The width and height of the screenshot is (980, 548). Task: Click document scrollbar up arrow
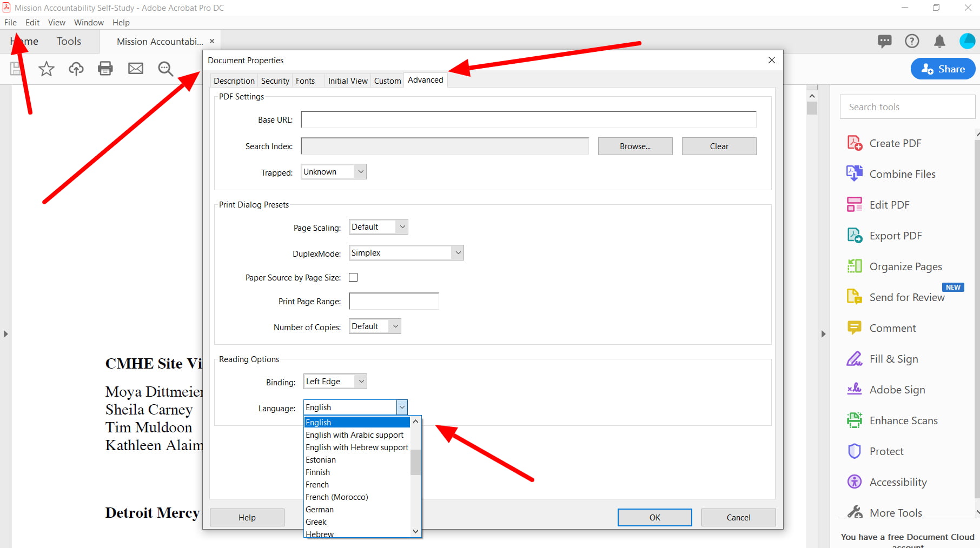pyautogui.click(x=812, y=96)
